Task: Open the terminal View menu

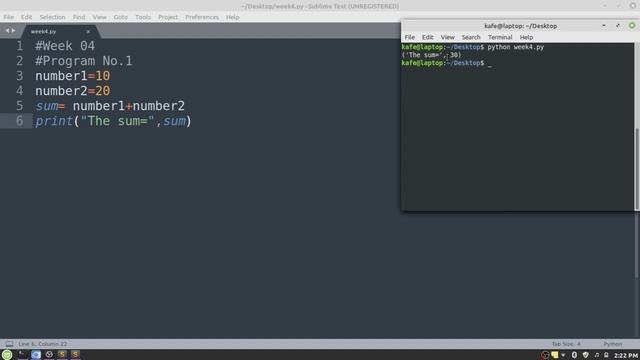Action: tap(448, 37)
